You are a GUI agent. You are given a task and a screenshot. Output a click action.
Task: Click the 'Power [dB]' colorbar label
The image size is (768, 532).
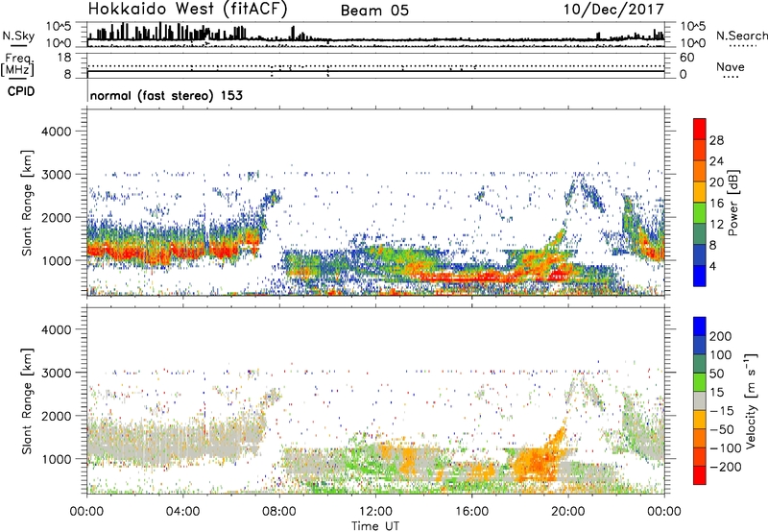[x=732, y=203]
